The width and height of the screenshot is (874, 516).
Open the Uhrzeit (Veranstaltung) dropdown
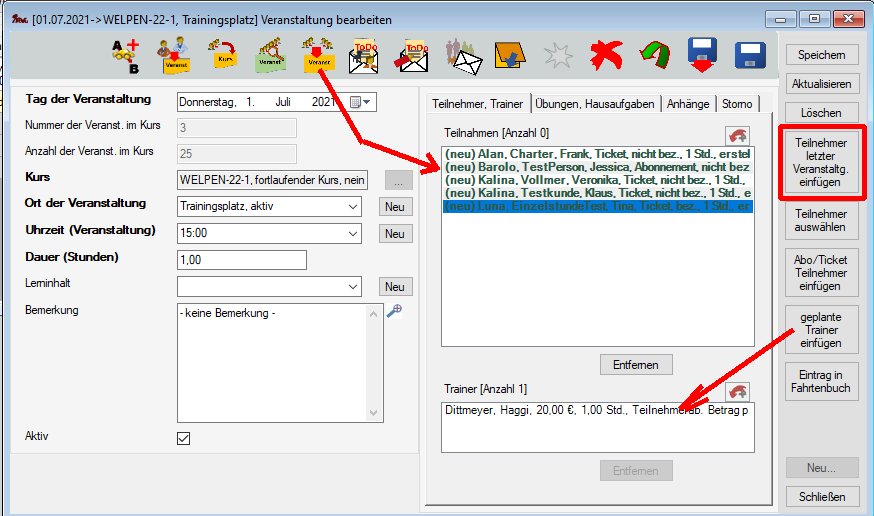350,233
